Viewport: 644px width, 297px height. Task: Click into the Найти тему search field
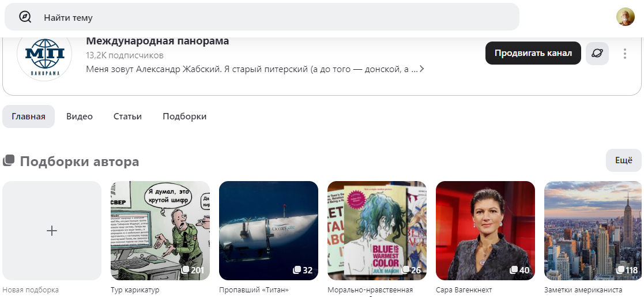click(x=262, y=17)
